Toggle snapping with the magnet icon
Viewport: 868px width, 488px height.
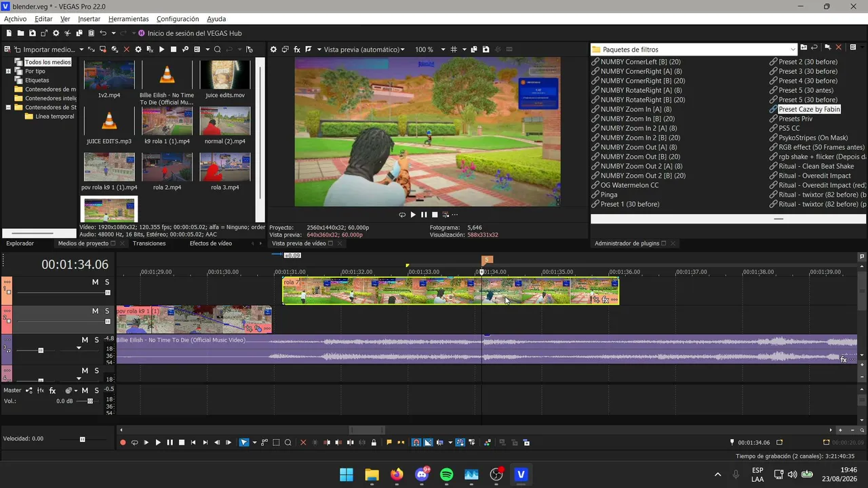[x=416, y=443]
